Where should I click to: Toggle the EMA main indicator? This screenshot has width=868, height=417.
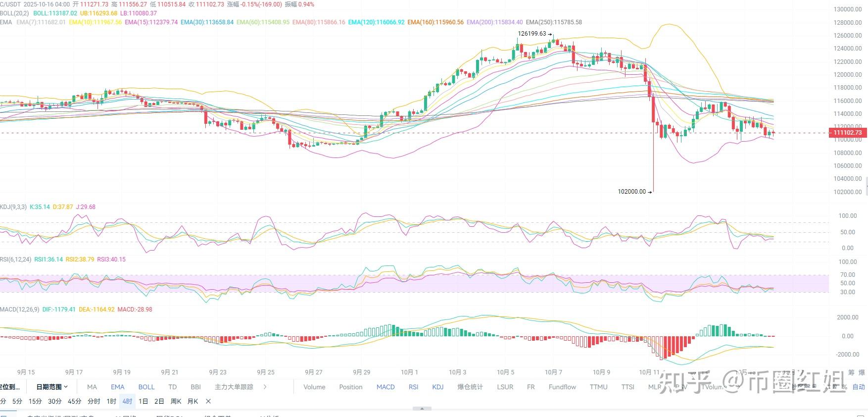coord(117,387)
